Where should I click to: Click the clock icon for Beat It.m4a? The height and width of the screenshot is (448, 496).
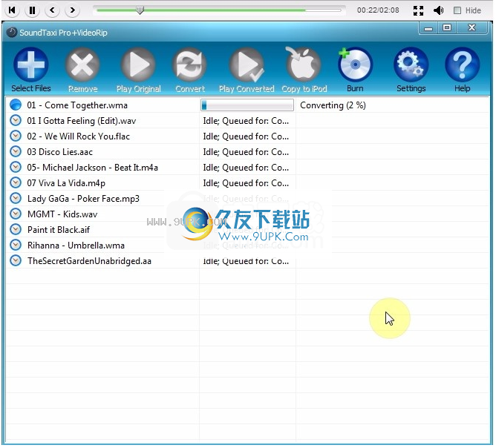point(16,167)
